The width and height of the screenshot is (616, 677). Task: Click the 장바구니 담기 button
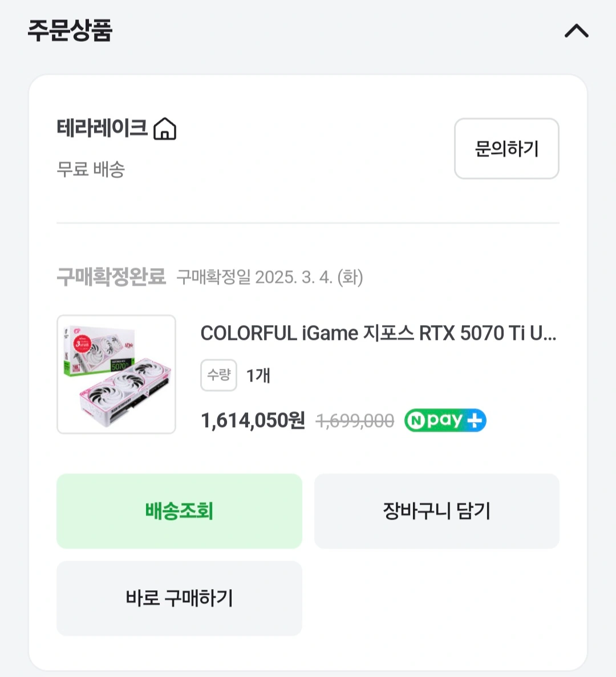(x=437, y=511)
